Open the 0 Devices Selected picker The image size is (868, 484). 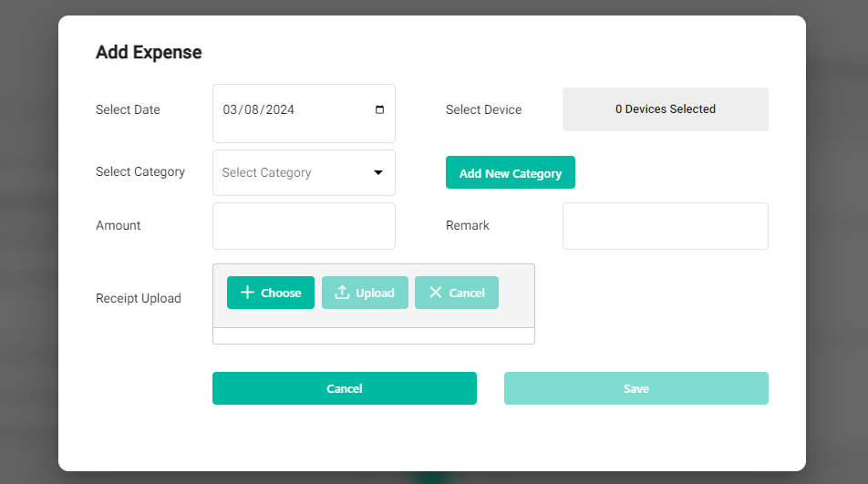(x=665, y=109)
